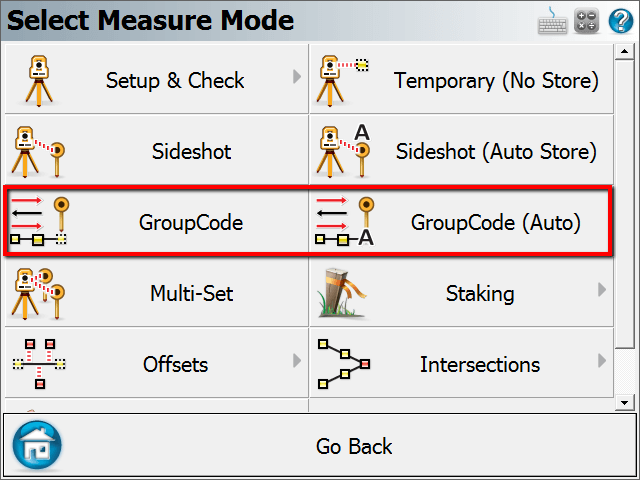Click the scrollbar up arrow

point(624,51)
